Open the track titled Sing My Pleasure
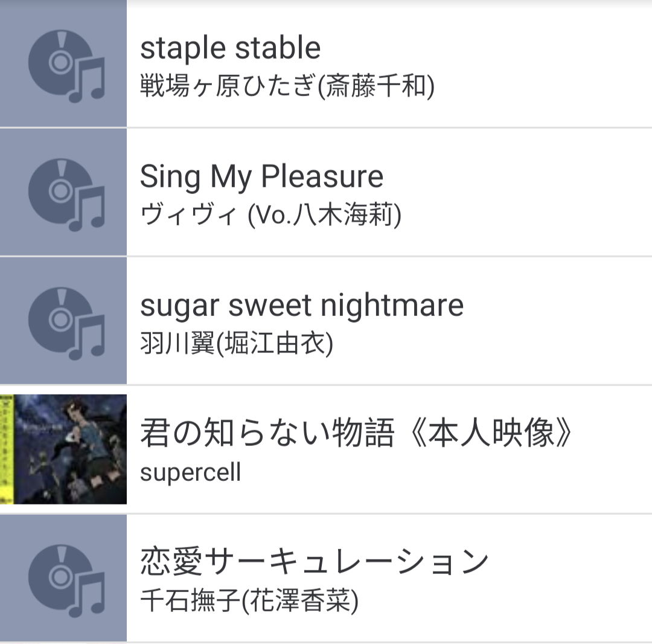The image size is (652, 644). pyautogui.click(x=261, y=177)
